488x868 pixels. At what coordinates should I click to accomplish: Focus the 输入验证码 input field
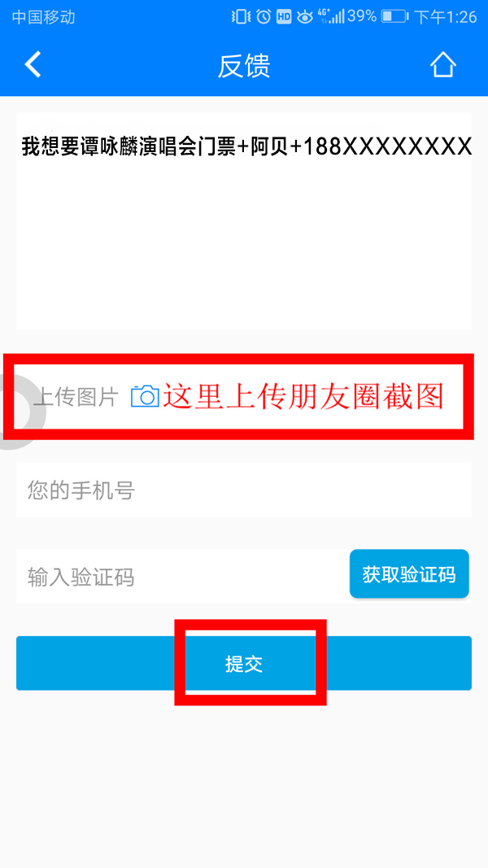tap(182, 577)
